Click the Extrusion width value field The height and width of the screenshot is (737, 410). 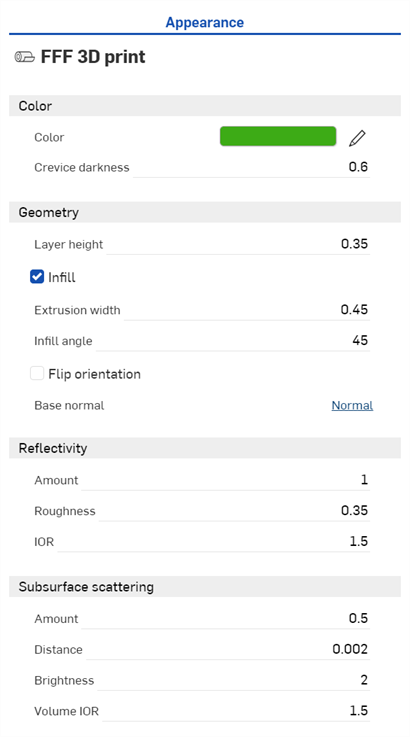tap(247, 310)
